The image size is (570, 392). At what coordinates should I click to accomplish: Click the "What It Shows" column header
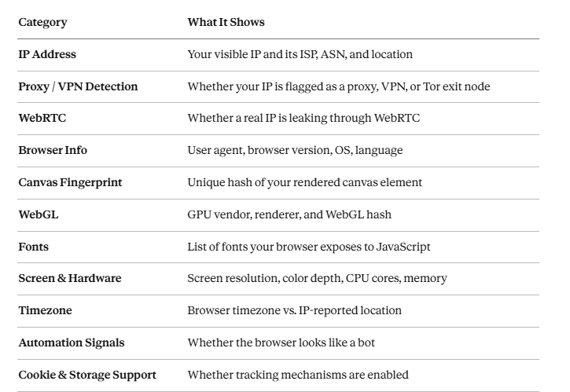(226, 22)
